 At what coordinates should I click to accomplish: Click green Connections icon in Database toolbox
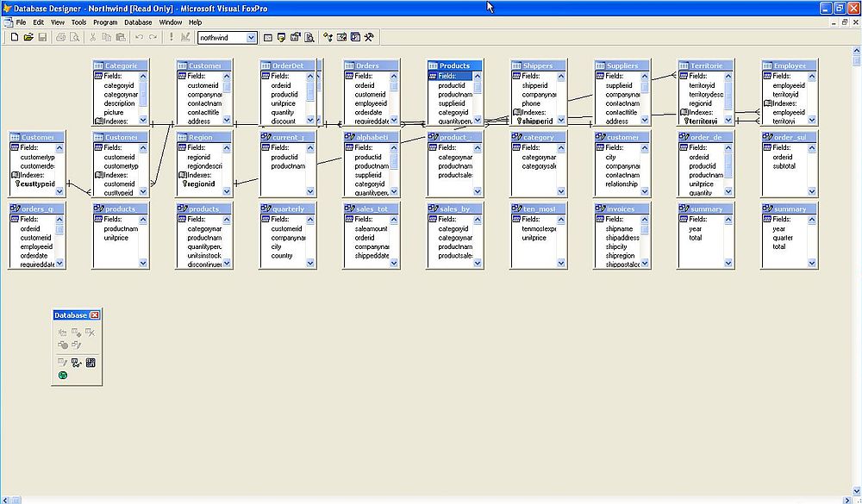tap(62, 376)
